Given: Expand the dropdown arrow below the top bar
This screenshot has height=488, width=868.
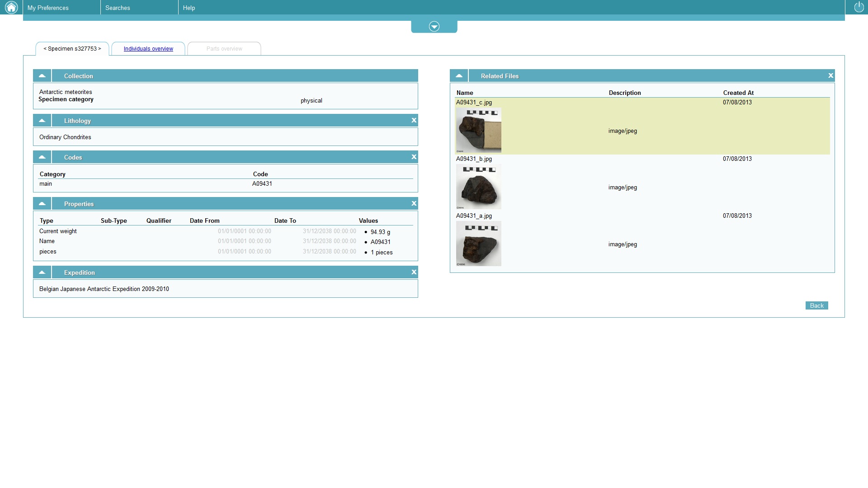Looking at the screenshot, I should [x=434, y=27].
